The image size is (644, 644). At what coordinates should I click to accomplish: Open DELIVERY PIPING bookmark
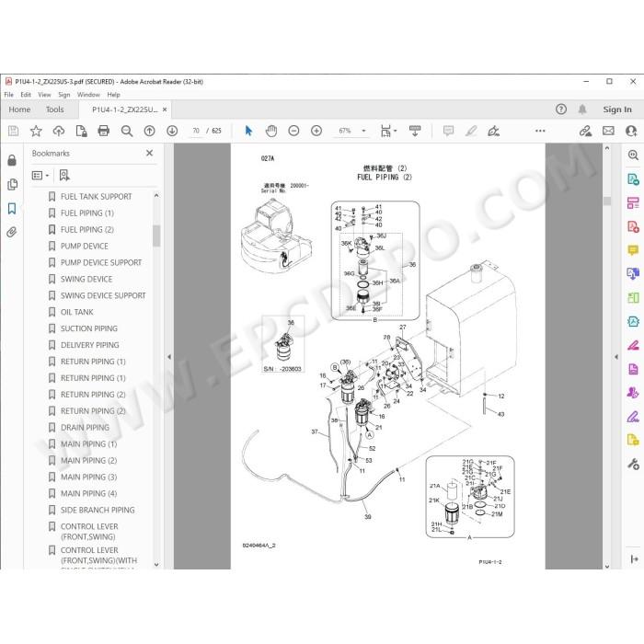click(x=89, y=345)
